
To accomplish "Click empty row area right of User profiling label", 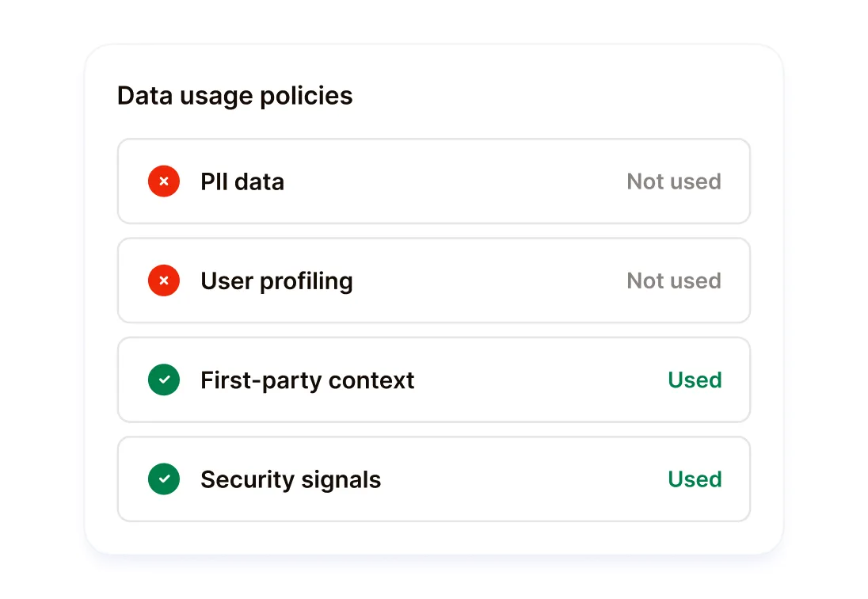I will point(487,280).
